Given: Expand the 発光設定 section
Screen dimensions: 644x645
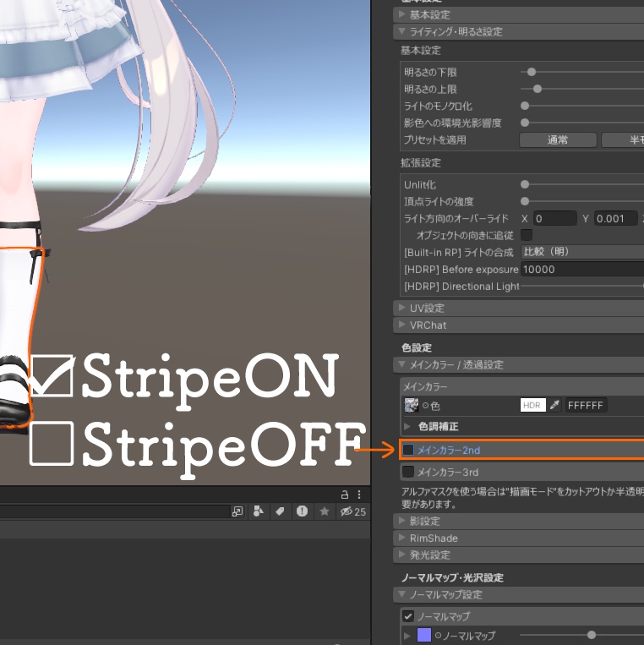Looking at the screenshot, I should pos(401,555).
